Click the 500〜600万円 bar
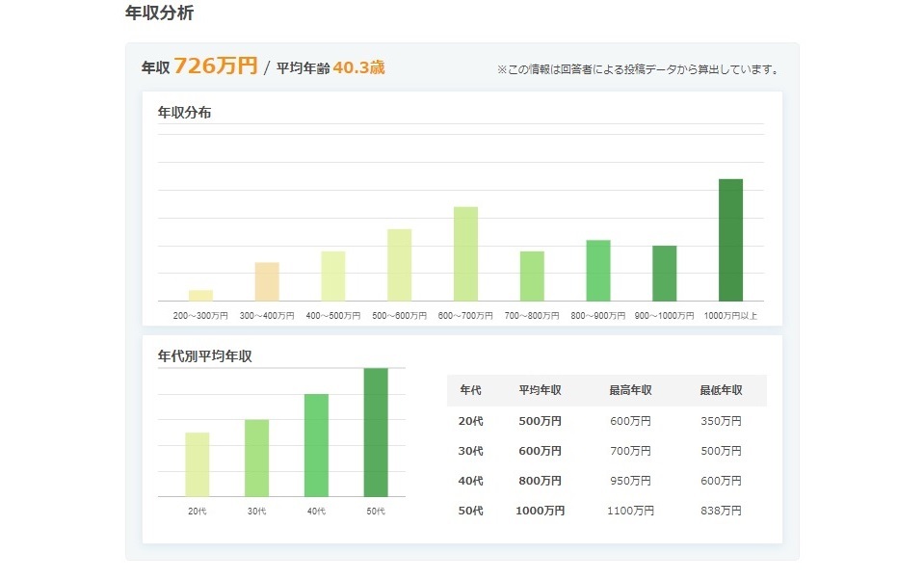Viewport: 924px width, 578px height. point(399,265)
